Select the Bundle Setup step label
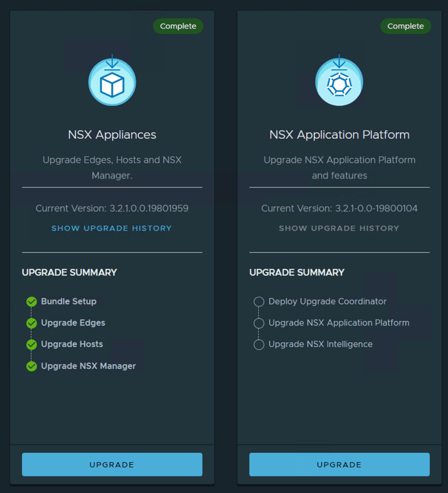448x493 pixels. (x=69, y=301)
